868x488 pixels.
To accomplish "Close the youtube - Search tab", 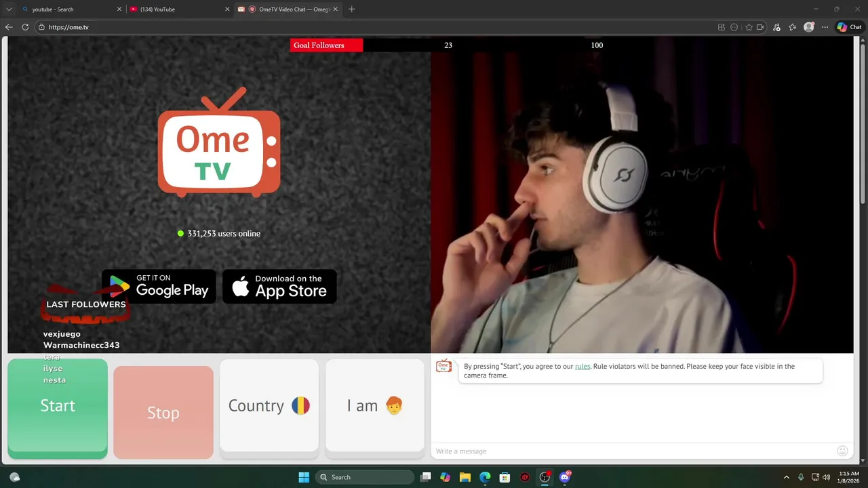I will (119, 9).
